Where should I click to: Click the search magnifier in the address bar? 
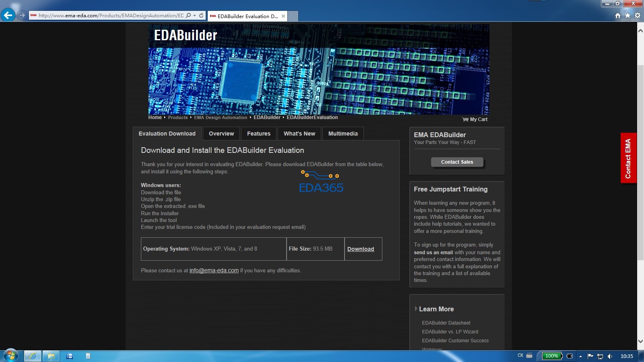[x=188, y=16]
